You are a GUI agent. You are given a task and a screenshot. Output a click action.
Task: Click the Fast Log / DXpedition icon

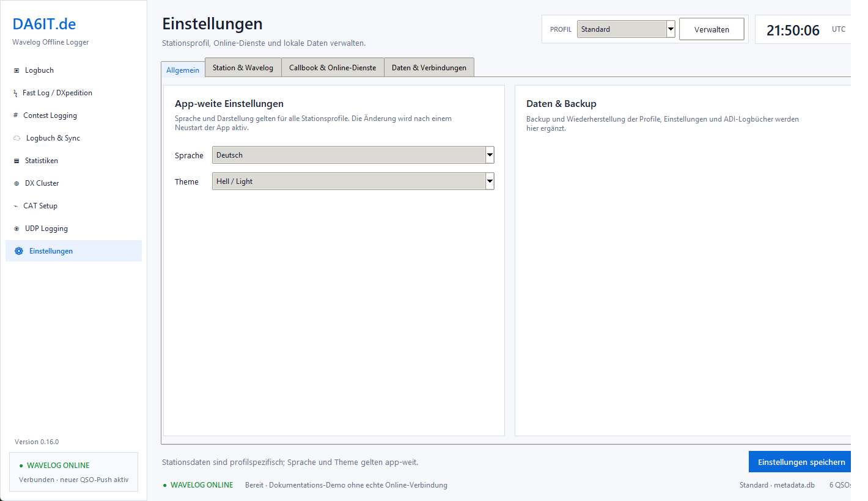pos(15,93)
